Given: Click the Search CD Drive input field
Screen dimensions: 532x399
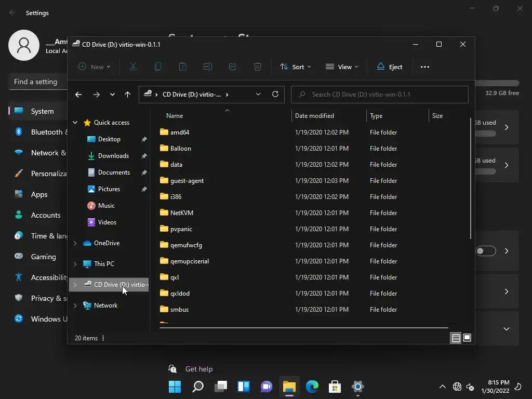Looking at the screenshot, I should pos(380,95).
